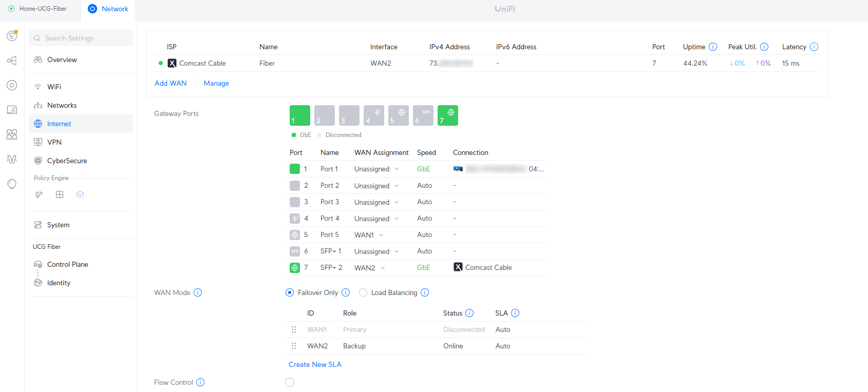This screenshot has width=868, height=392.
Task: Open the WiFi settings menu item
Action: (54, 87)
